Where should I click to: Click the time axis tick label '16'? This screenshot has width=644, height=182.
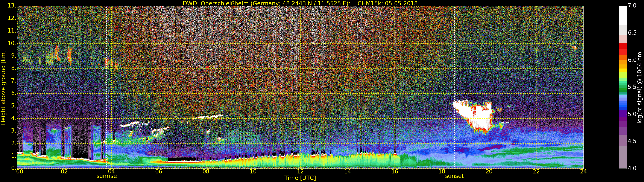(x=395, y=172)
